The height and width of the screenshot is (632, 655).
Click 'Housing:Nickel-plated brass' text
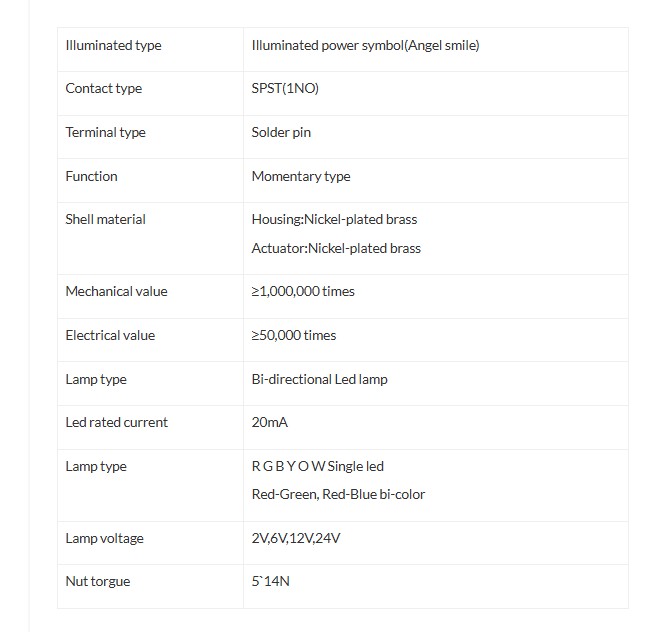[334, 219]
